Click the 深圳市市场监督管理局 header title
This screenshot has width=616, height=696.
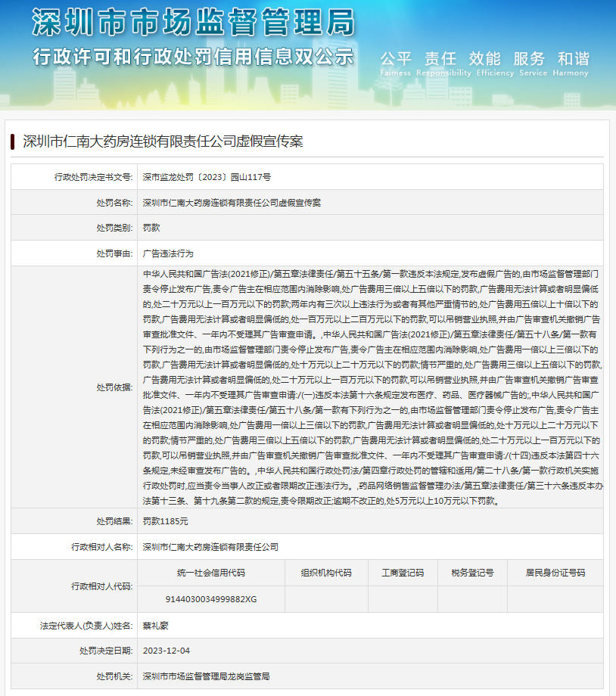(x=193, y=23)
